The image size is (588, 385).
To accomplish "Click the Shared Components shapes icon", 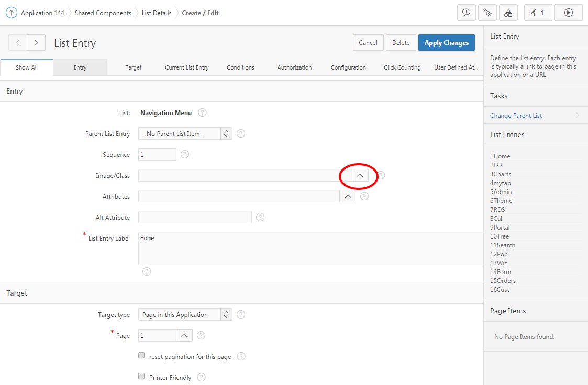I will click(508, 13).
